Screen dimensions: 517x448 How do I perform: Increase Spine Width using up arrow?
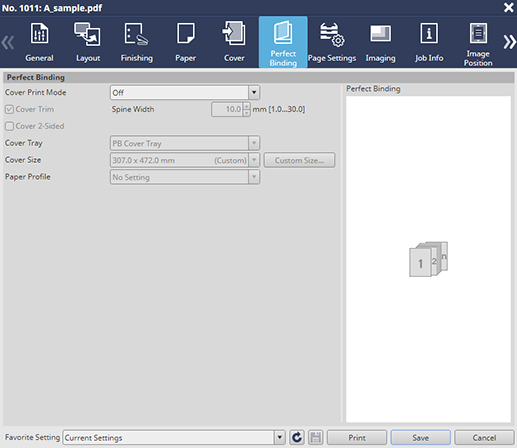(x=246, y=106)
